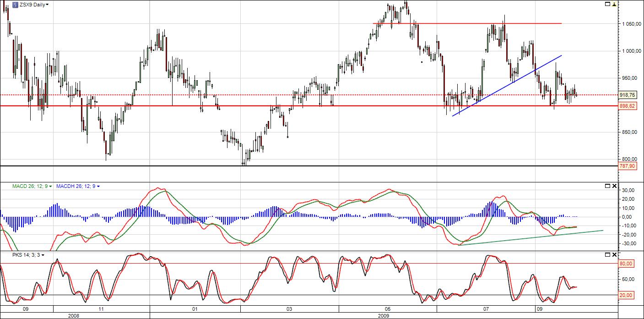Image resolution: width=644 pixels, height=319 pixels.
Task: Open the MACDH 26; 12; 9 indicator dropdown
Action: pos(98,187)
